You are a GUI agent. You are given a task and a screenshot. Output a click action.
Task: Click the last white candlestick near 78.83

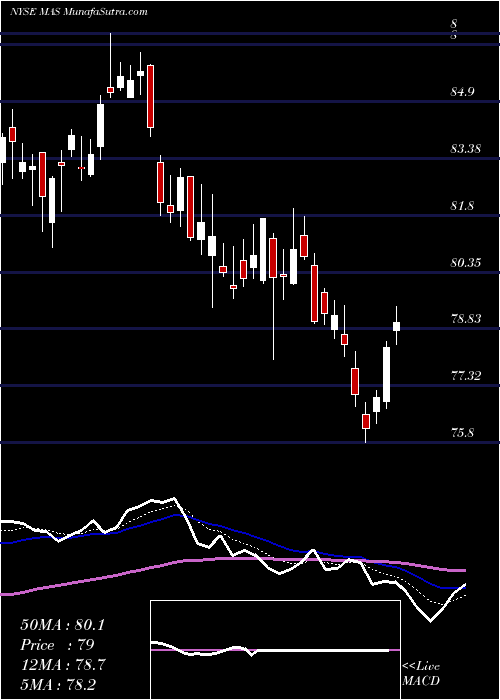[x=396, y=326]
